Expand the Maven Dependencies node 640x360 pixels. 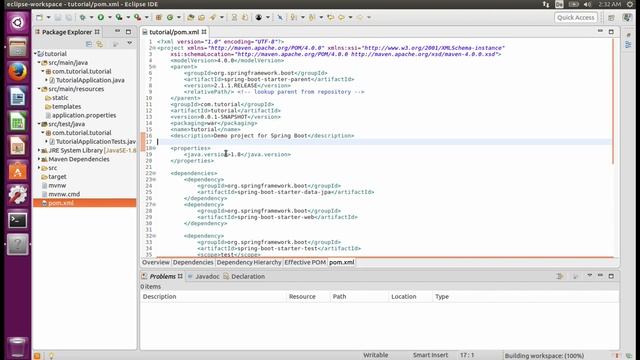click(x=39, y=159)
